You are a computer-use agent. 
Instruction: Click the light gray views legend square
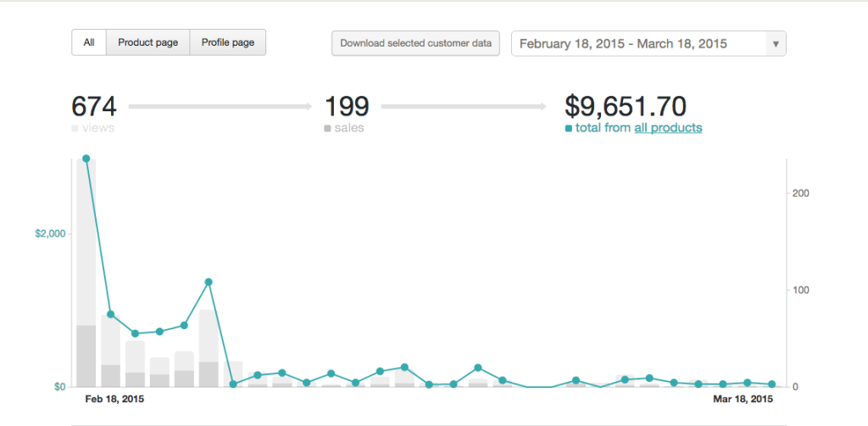(x=75, y=128)
